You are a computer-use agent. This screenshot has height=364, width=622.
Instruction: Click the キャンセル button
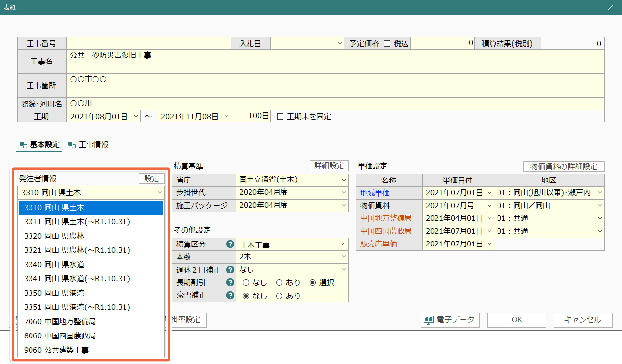coord(583,320)
